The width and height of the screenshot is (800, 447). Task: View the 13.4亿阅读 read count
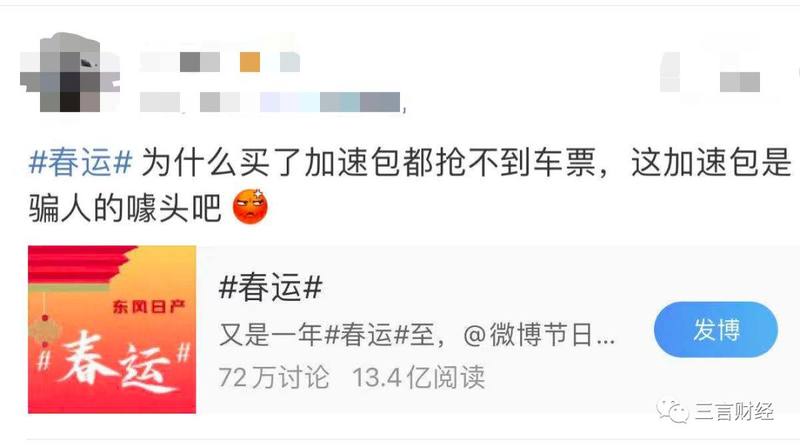[x=418, y=378]
